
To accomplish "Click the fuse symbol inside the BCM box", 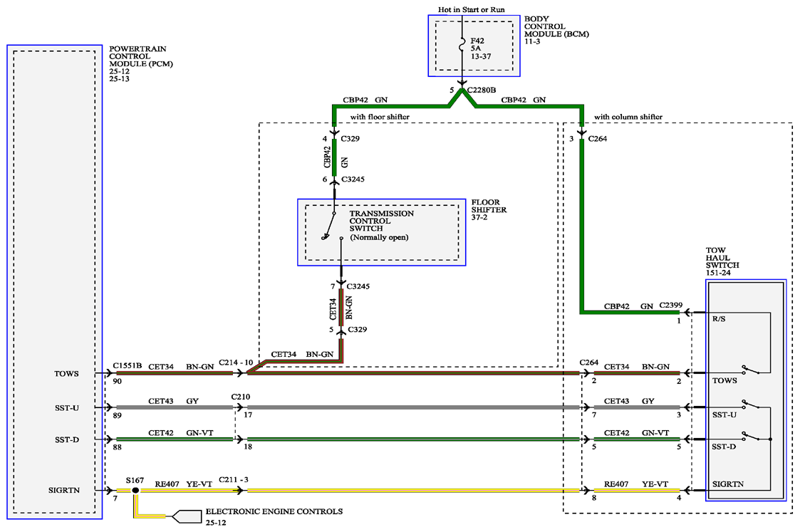I will (x=462, y=46).
